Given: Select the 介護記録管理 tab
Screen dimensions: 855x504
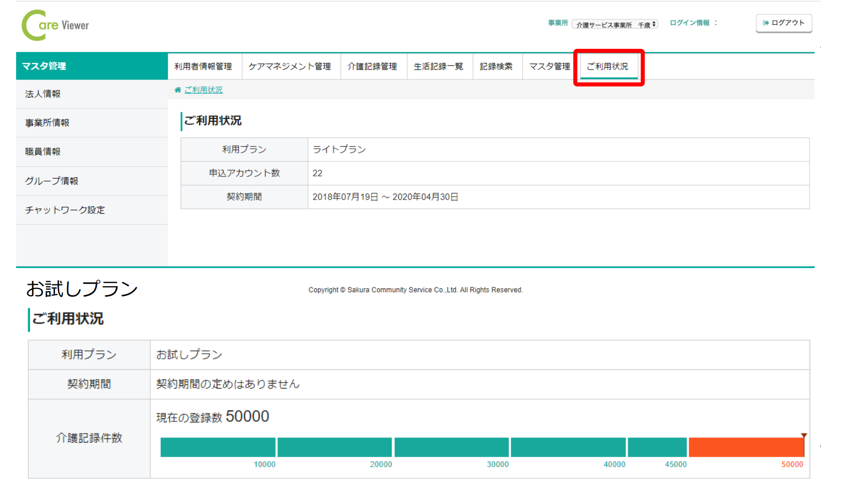Looking at the screenshot, I should coord(373,67).
